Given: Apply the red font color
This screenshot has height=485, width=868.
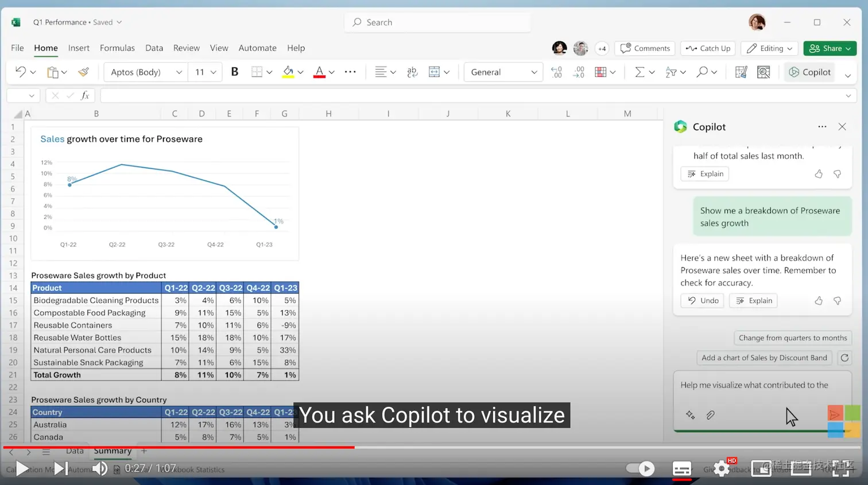Looking at the screenshot, I should tap(320, 72).
